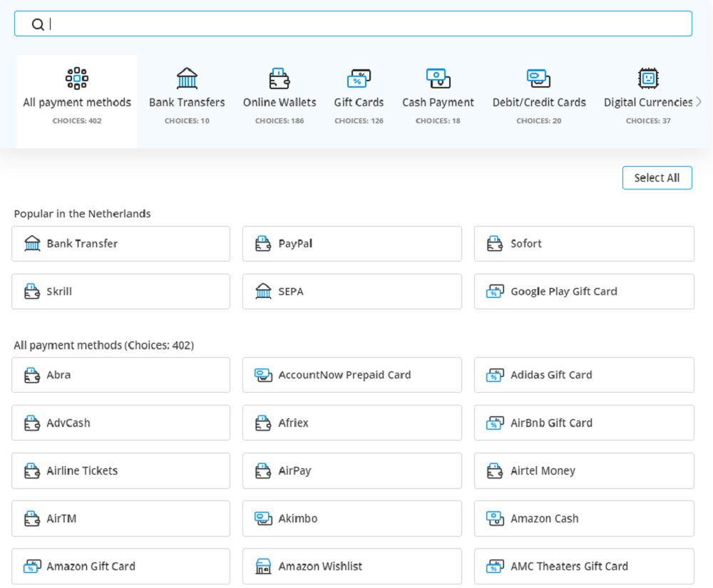
Task: Select the Sofort payment option
Action: [584, 244]
